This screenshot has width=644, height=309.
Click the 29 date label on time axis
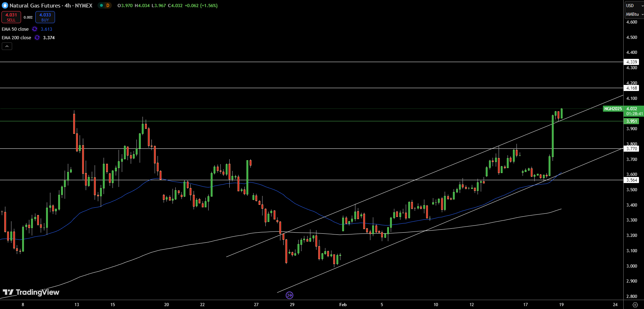292,305
